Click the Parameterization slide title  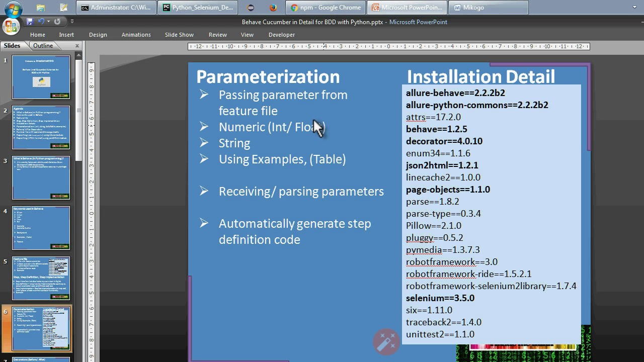tap(268, 77)
